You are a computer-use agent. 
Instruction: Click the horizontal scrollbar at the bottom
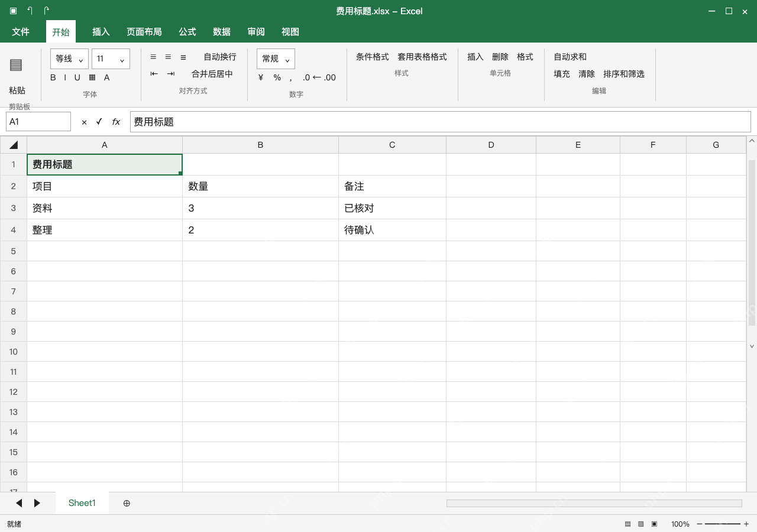coord(594,503)
